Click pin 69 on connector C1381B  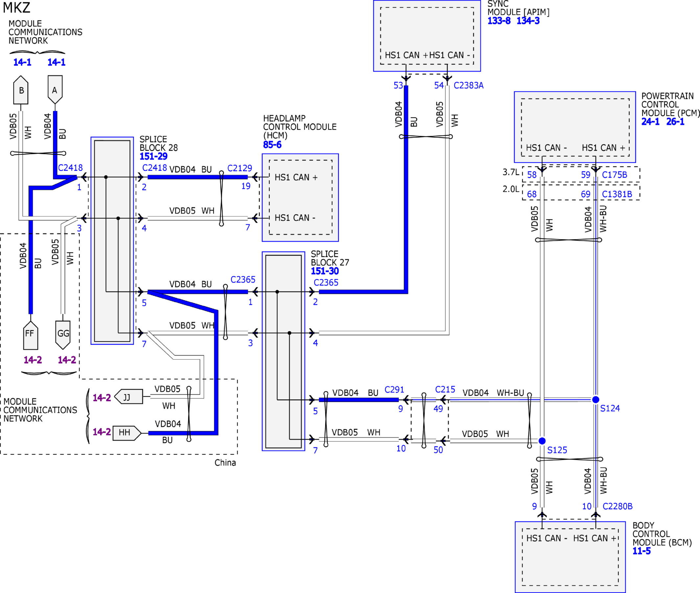pyautogui.click(x=586, y=194)
